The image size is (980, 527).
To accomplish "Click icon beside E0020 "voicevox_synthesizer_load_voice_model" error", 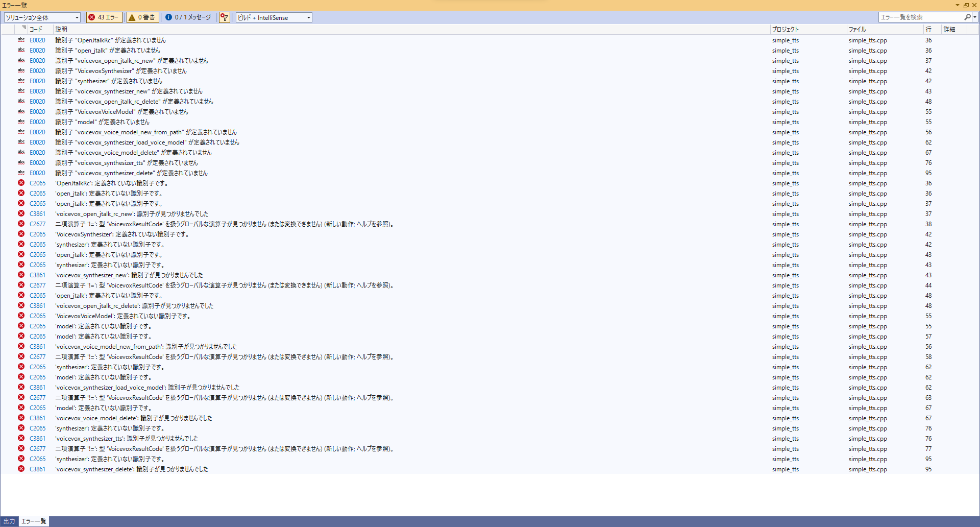I will pos(21,142).
